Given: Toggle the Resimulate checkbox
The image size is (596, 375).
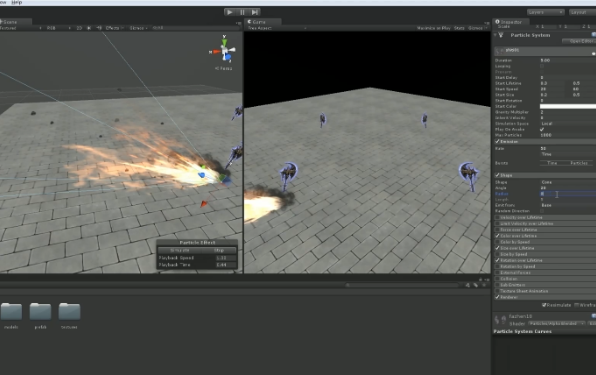Looking at the screenshot, I should point(544,305).
